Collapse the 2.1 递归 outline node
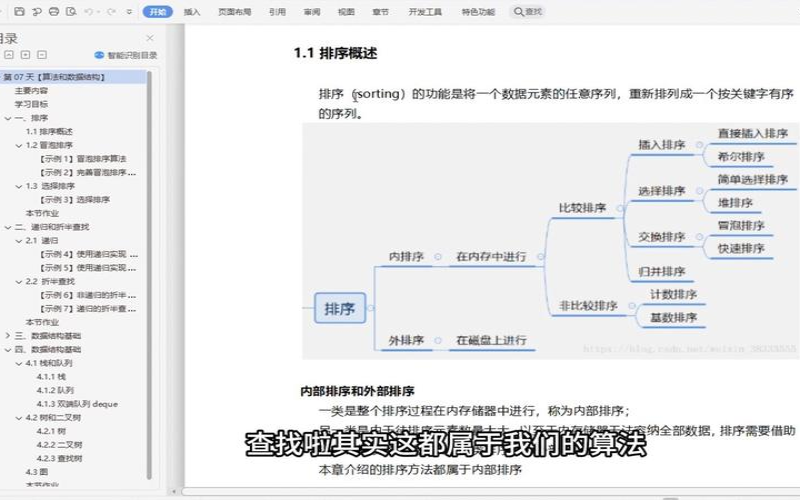Image resolution: width=800 pixels, height=500 pixels. coord(19,240)
